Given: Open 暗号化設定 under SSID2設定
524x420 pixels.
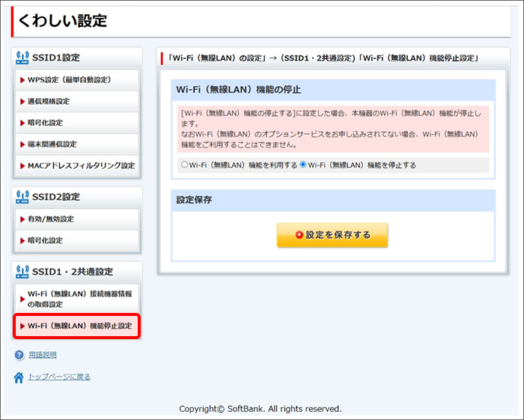Looking at the screenshot, I should [77, 240].
